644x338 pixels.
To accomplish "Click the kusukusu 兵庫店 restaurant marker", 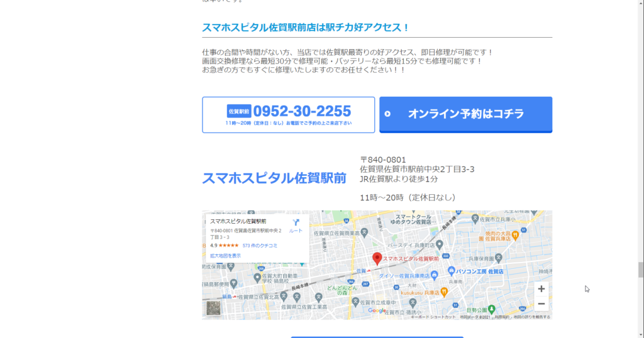I will [444, 292].
